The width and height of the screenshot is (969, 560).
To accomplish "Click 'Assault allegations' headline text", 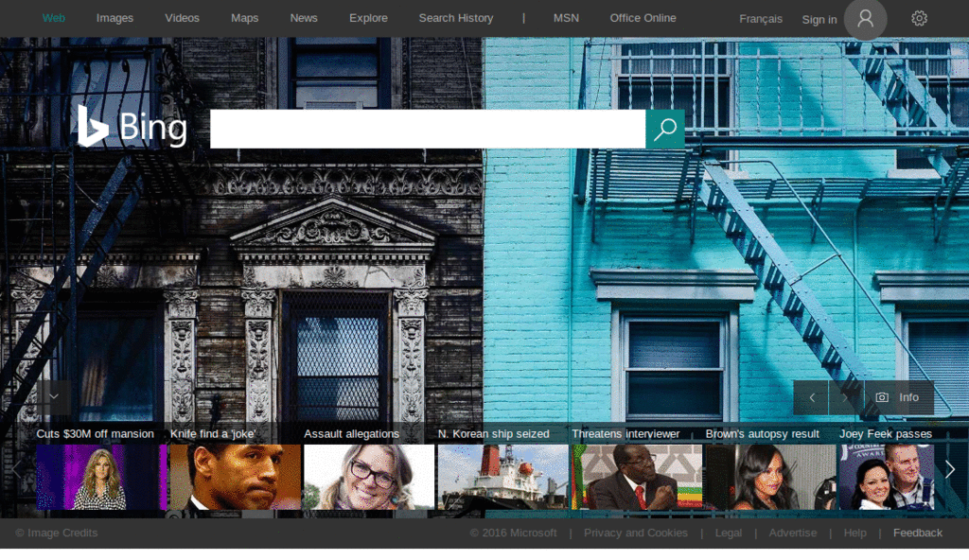I will pos(351,434).
